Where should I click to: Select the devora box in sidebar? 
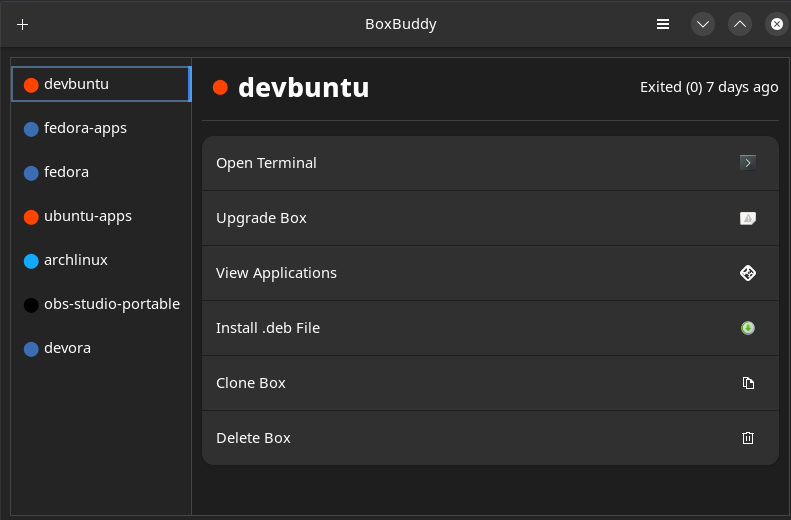[x=67, y=348]
